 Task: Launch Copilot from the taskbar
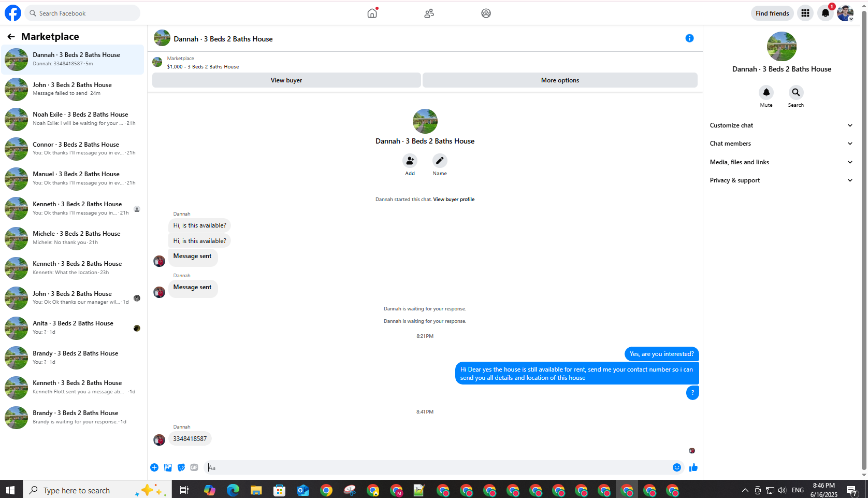[x=210, y=490]
